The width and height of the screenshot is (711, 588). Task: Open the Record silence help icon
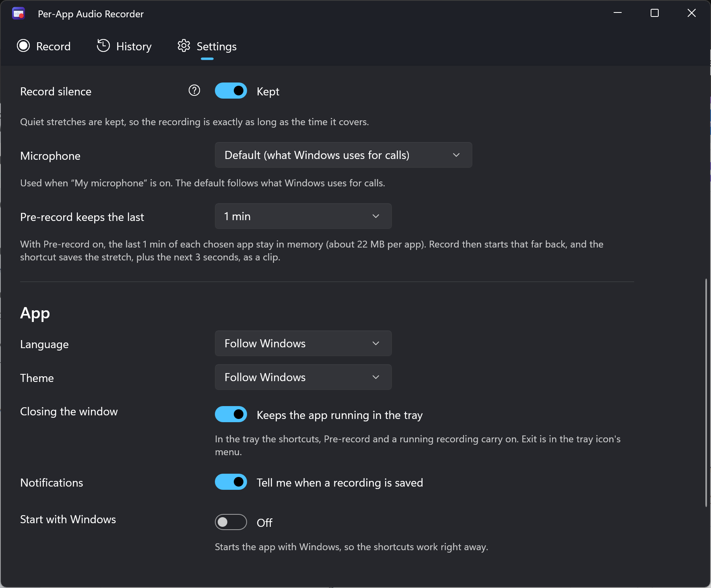point(194,91)
